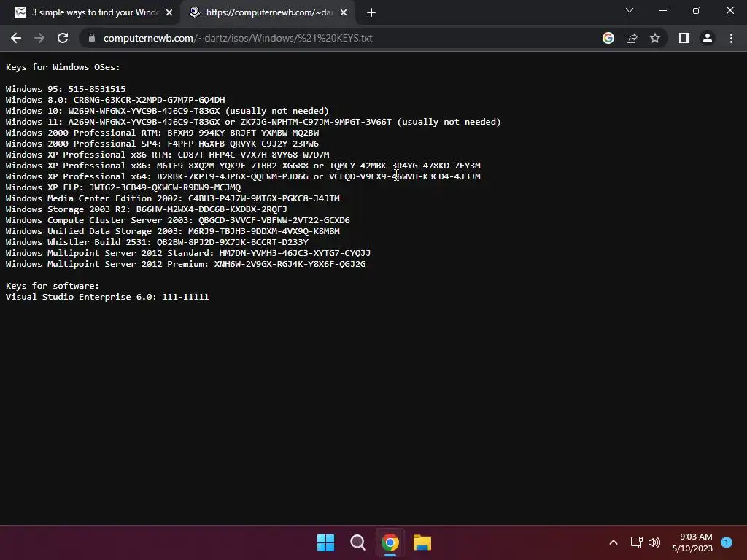
Task: Click the address bar URL
Action: pyautogui.click(x=238, y=38)
